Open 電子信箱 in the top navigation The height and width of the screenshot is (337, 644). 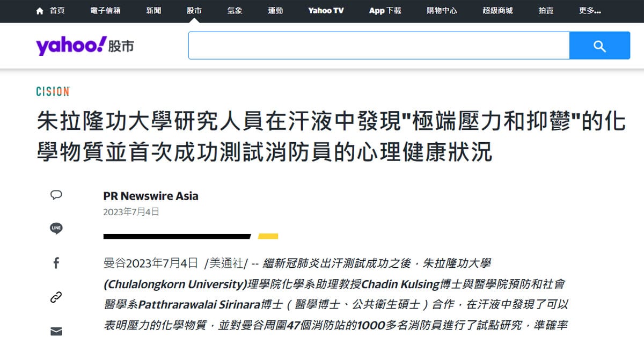(105, 11)
